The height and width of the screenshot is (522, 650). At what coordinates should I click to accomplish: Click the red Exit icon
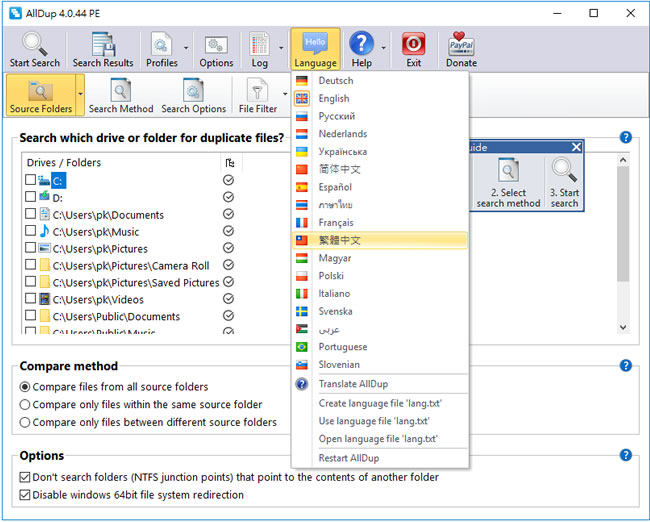click(x=413, y=44)
